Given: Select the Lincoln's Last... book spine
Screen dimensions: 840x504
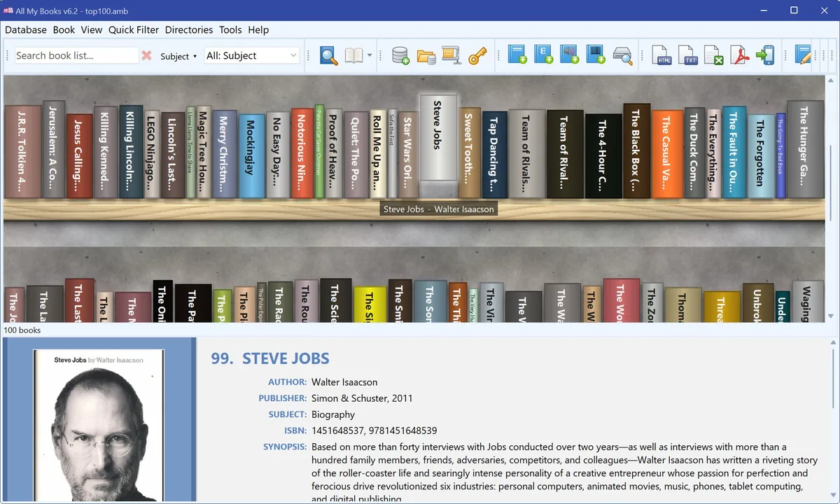Looking at the screenshot, I should coord(173,155).
